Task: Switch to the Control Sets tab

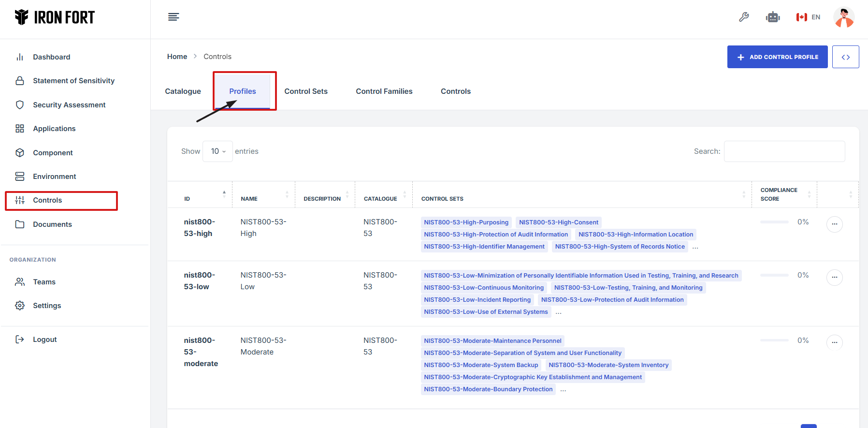Action: click(306, 91)
